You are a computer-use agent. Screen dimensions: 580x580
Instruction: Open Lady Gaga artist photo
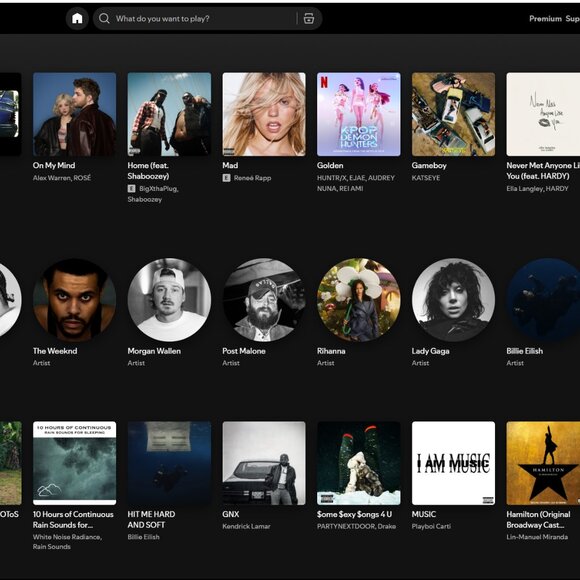pos(453,300)
